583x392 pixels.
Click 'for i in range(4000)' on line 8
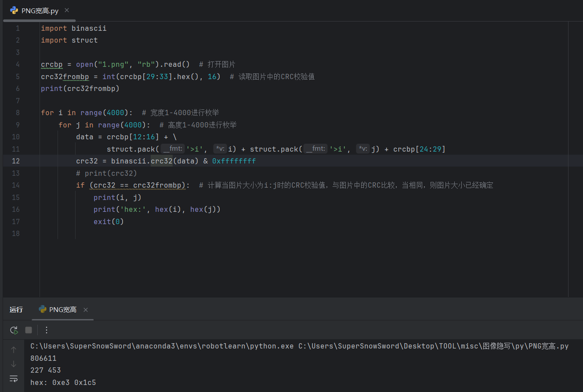[x=85, y=113]
